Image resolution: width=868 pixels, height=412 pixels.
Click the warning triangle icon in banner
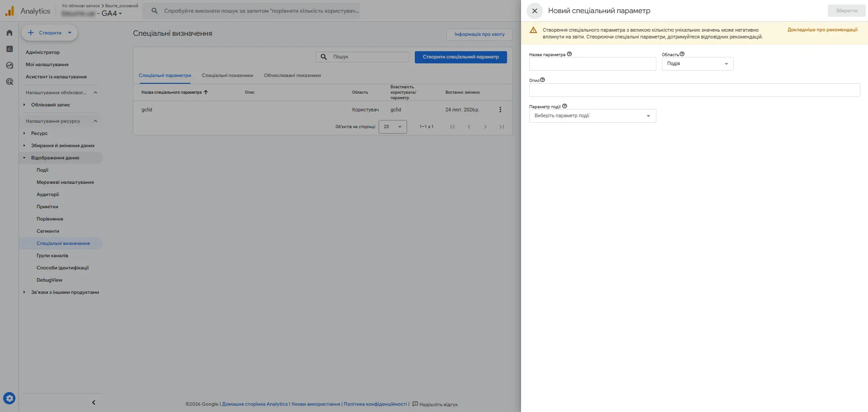click(533, 30)
